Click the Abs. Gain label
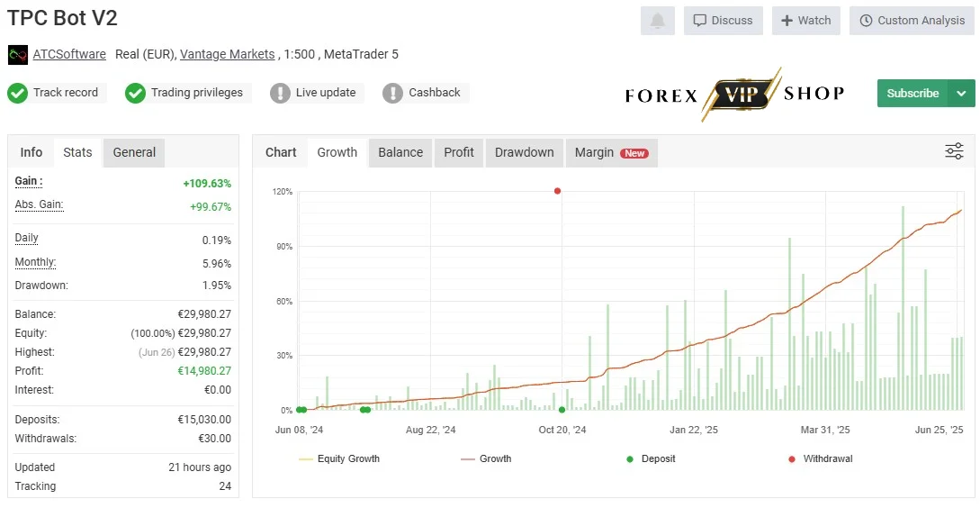The image size is (980, 508). click(x=39, y=204)
